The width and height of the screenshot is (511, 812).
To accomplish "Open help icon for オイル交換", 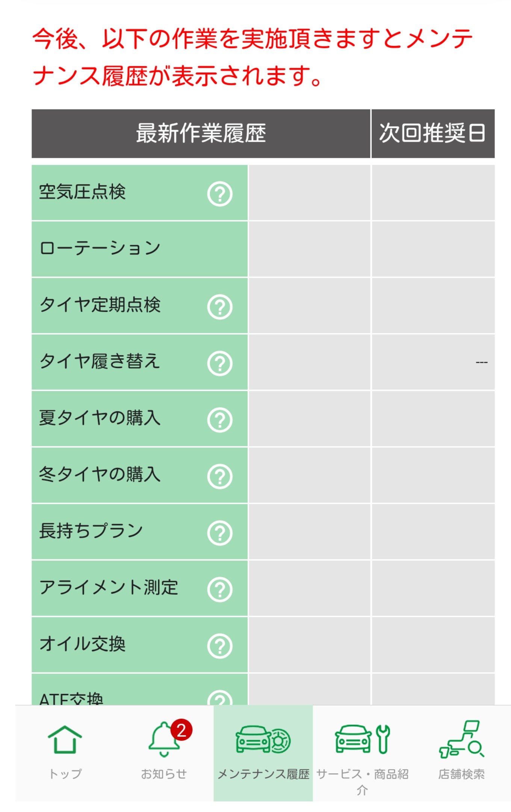I will (220, 646).
